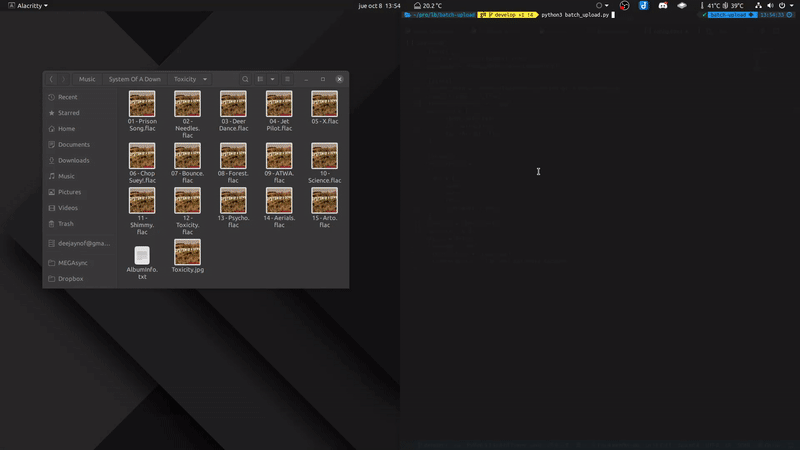Open the power system menu icon
800x450 pixels.
coord(782,6)
